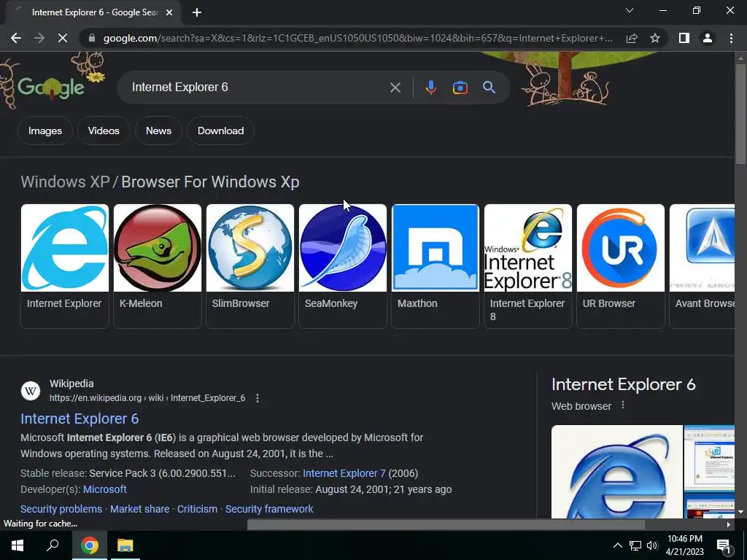The image size is (747, 560).
Task: Select the Internet Explorer 8 card
Action: tap(528, 265)
